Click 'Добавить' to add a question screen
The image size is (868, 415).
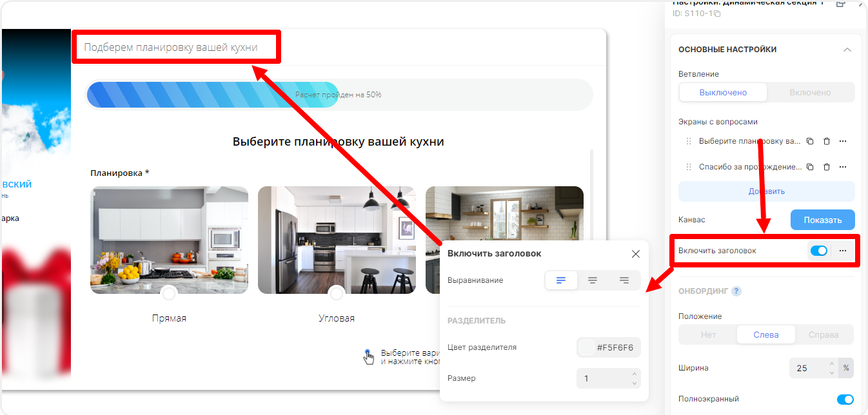[x=766, y=191]
